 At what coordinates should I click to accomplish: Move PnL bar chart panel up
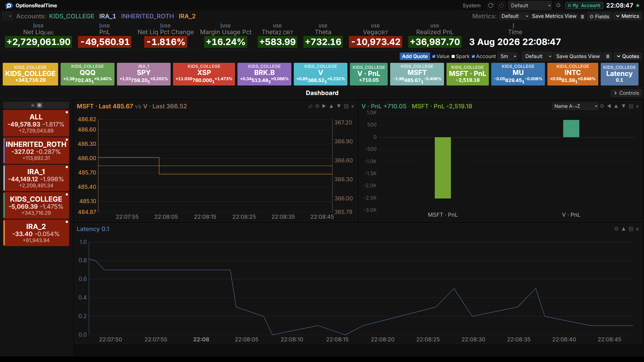[x=616, y=106]
